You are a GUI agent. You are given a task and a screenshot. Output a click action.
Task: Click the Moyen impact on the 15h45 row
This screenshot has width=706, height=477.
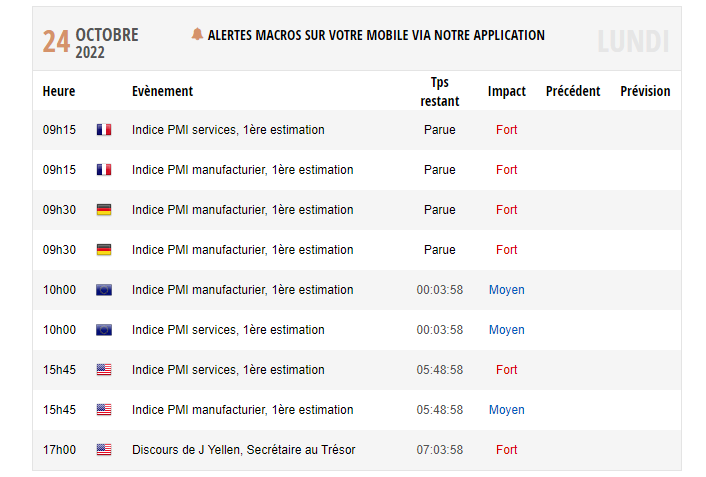pos(507,410)
